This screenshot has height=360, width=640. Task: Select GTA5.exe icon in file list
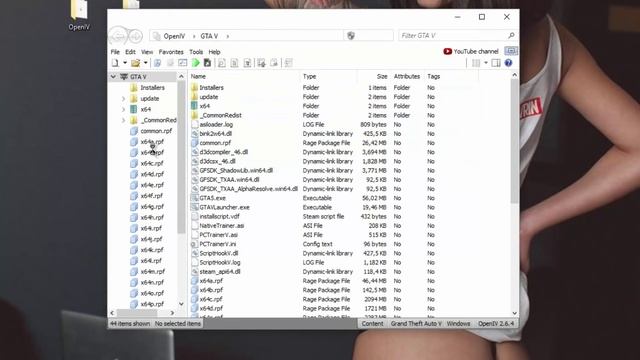195,198
